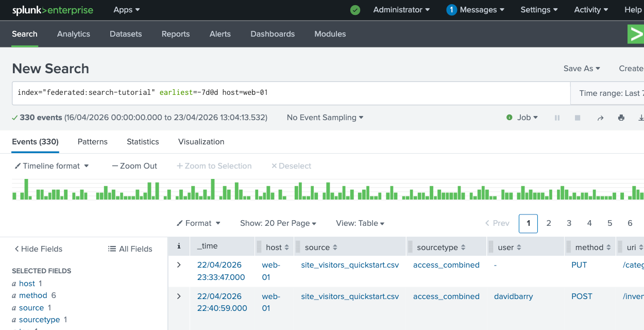Sort the user column
Image resolution: width=644 pixels, height=330 pixels.
tap(519, 247)
